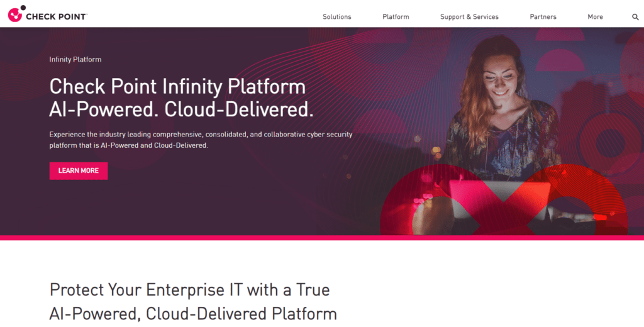
Task: Click the red infinity symbol graphic
Action: (504, 200)
